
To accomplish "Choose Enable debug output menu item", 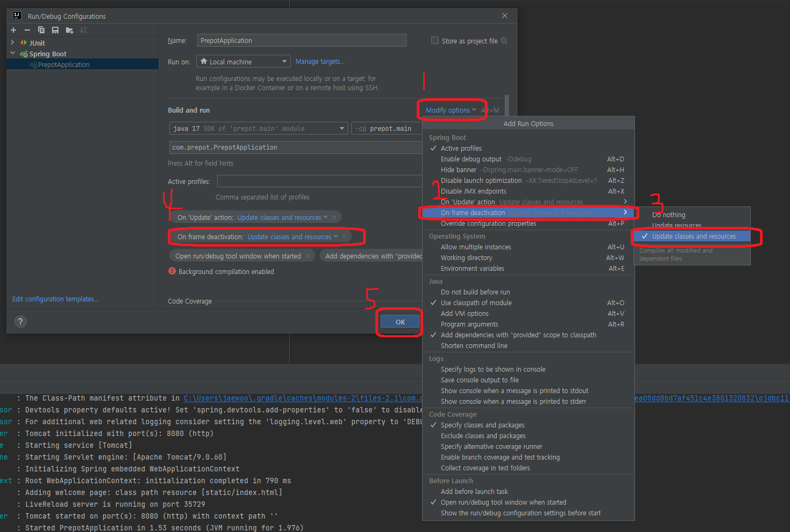I will point(528,159).
